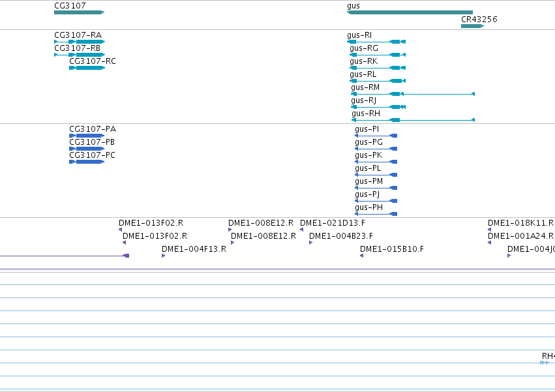Click the DME1-021D13.F label text

[x=333, y=223]
